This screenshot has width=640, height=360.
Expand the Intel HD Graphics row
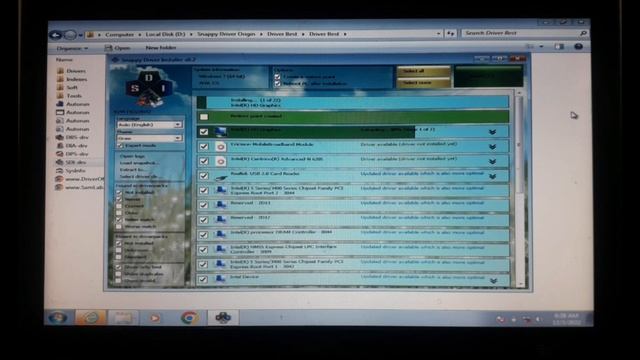coord(493,132)
